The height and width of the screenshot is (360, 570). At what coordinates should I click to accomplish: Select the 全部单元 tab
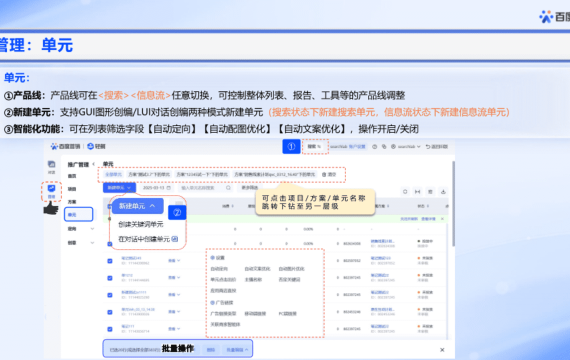[113, 175]
